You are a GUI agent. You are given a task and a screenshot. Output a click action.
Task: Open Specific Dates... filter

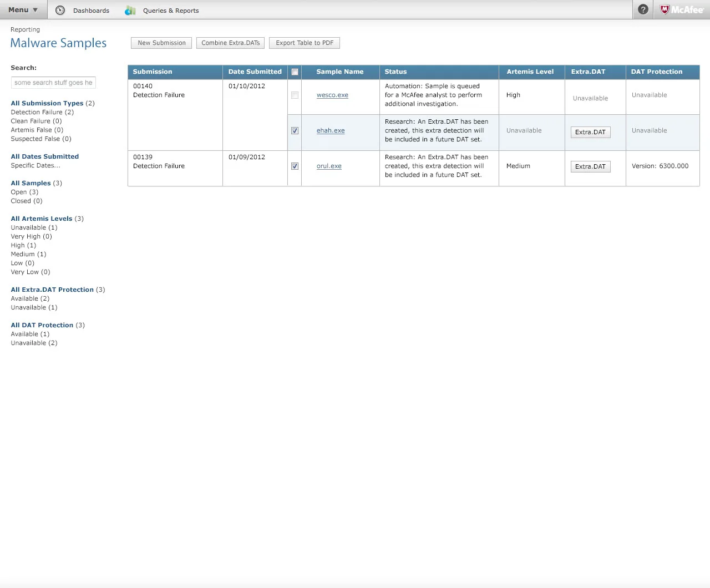click(35, 165)
